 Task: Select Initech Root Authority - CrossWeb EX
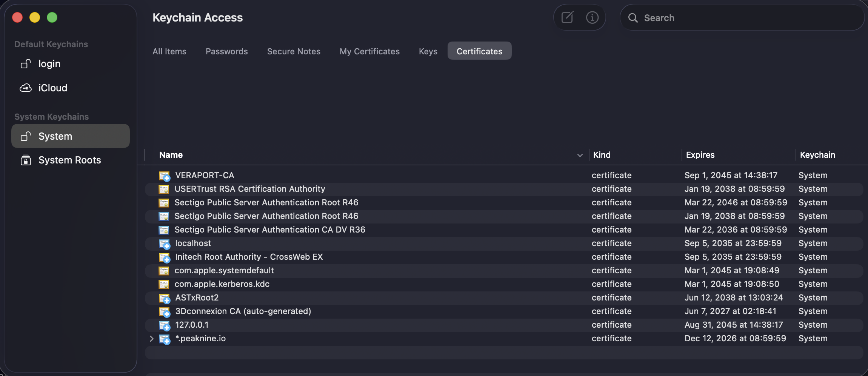pos(249,257)
